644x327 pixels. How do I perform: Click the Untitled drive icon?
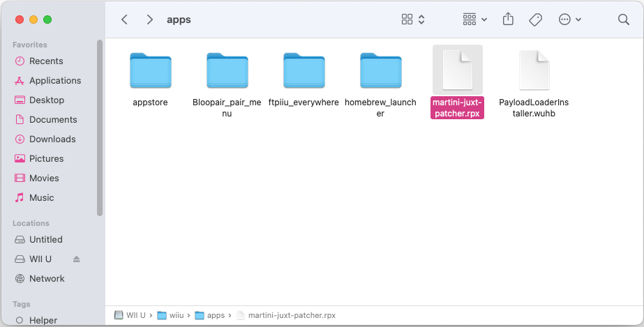[20, 240]
